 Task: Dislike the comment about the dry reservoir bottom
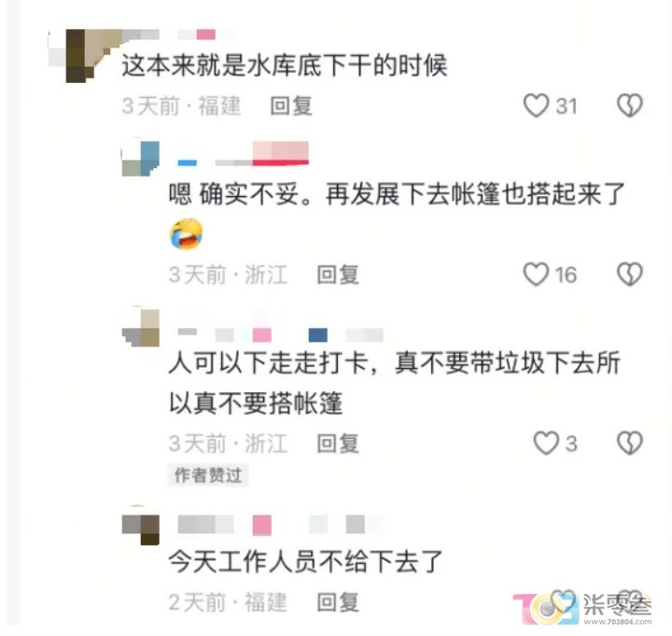pos(630,106)
